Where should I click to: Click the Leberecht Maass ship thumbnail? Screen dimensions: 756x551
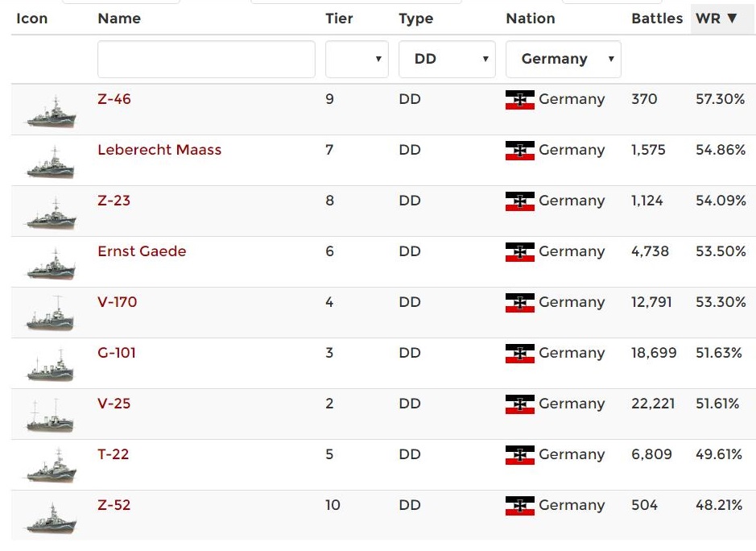point(51,164)
